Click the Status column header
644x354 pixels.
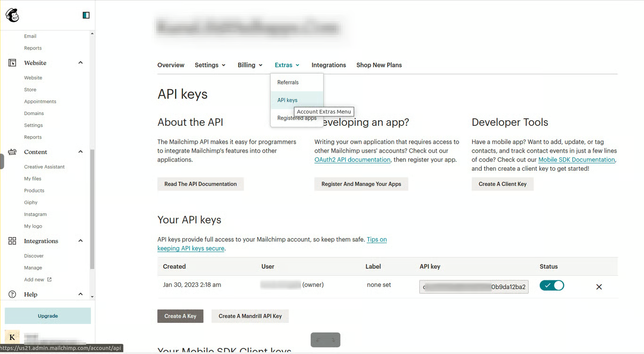[x=549, y=266]
